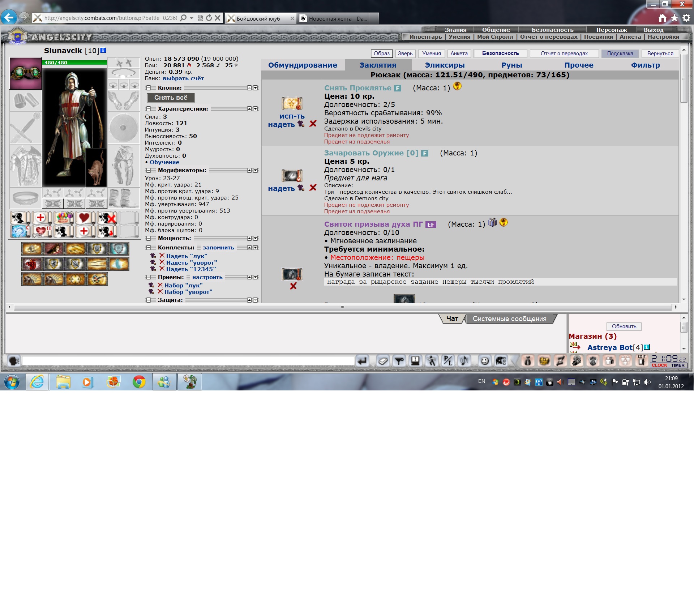The width and height of the screenshot is (694, 616).
Task: Click the выбрать счёт bank link
Action: click(183, 78)
